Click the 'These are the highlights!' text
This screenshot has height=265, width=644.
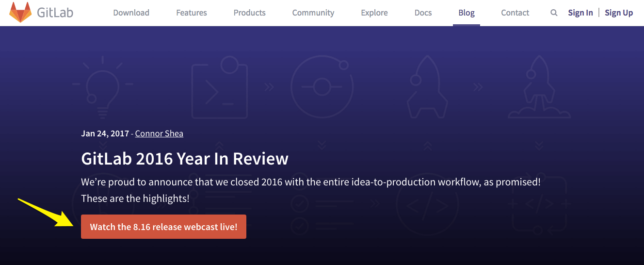pyautogui.click(x=135, y=199)
